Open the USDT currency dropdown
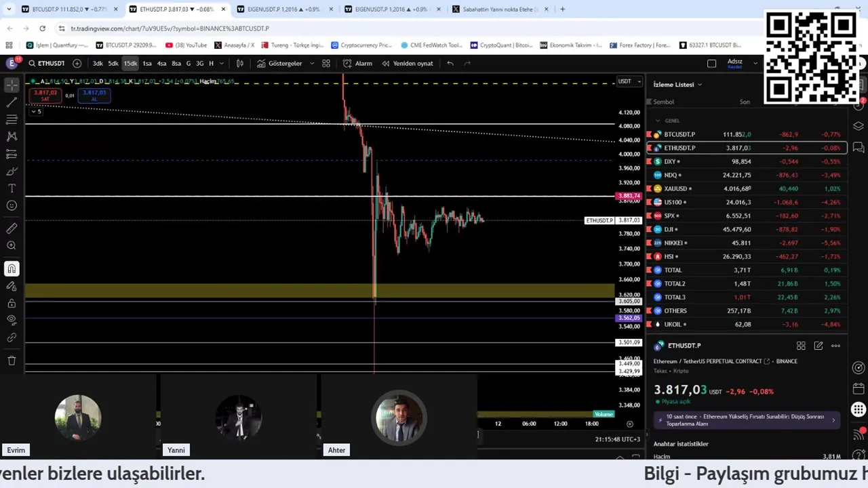Screen dimensions: 868x488 629,81
